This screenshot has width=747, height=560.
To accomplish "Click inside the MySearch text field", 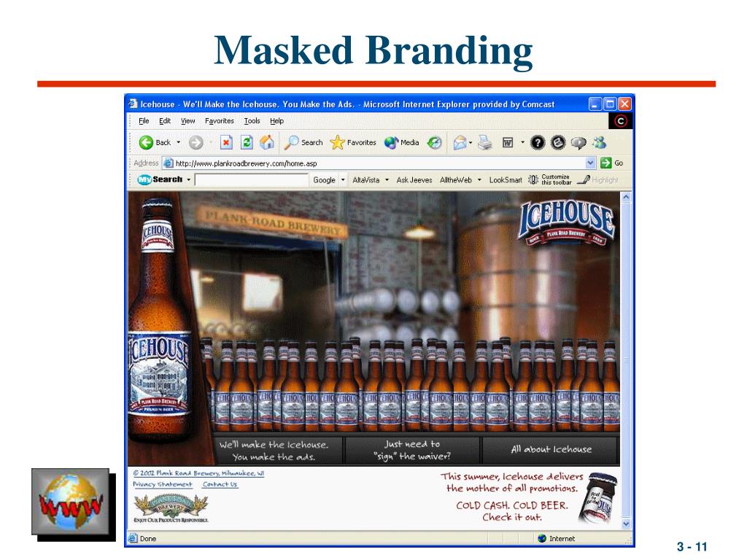I will [x=252, y=180].
